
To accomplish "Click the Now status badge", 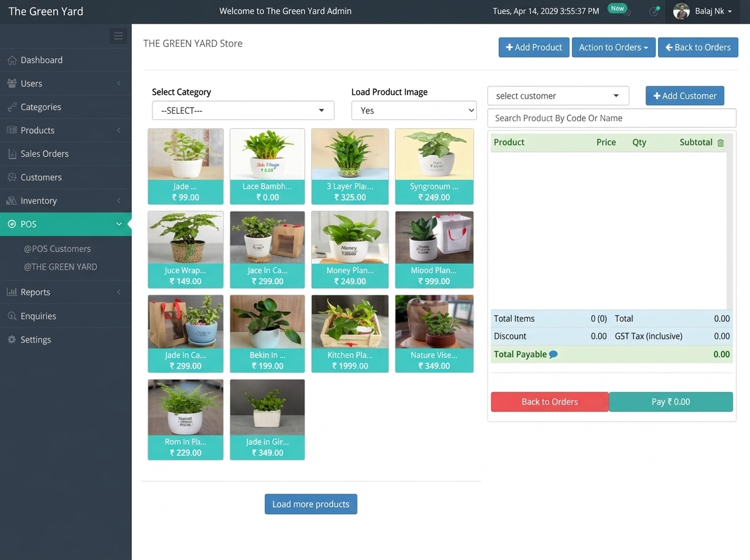I will pos(617,9).
